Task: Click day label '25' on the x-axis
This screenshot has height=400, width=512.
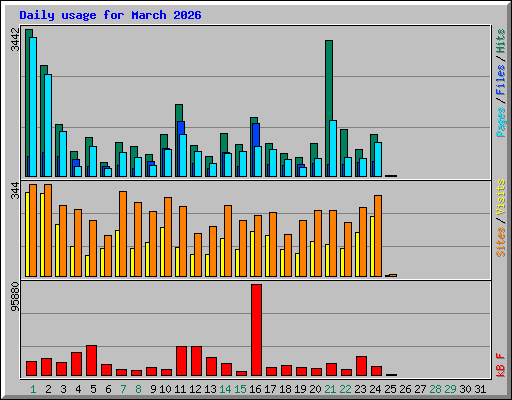Action: (x=390, y=389)
